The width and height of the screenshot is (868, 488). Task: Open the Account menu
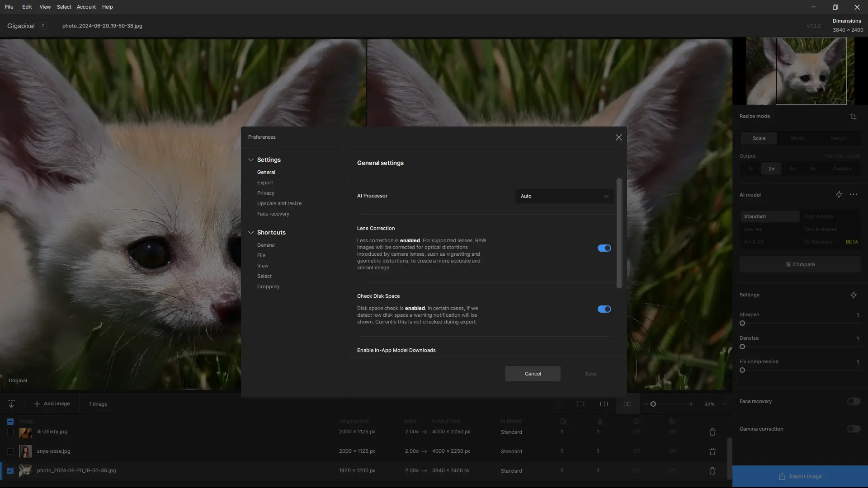click(86, 7)
